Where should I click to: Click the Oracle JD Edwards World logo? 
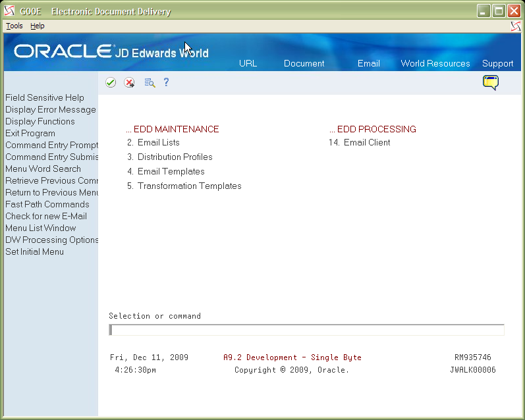[111, 51]
